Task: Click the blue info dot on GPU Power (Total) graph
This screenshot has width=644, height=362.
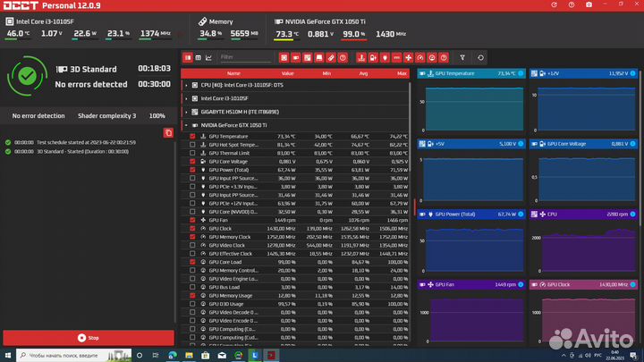Action: point(521,214)
